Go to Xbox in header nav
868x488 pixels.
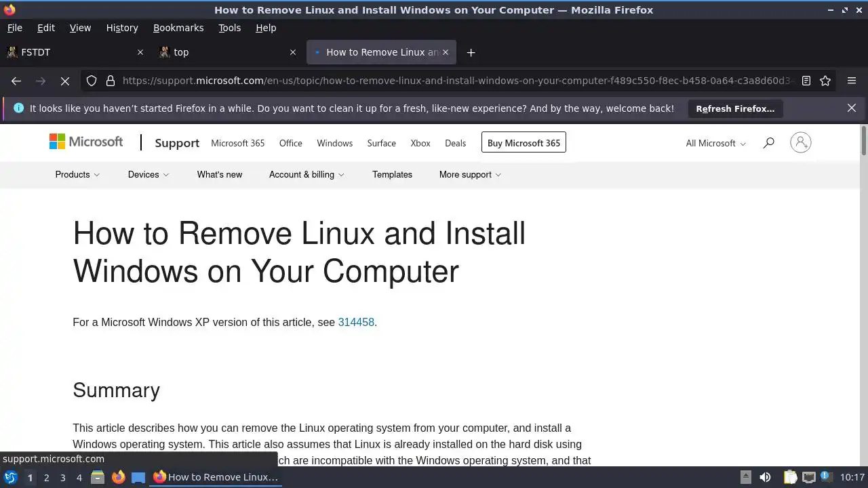tap(420, 143)
